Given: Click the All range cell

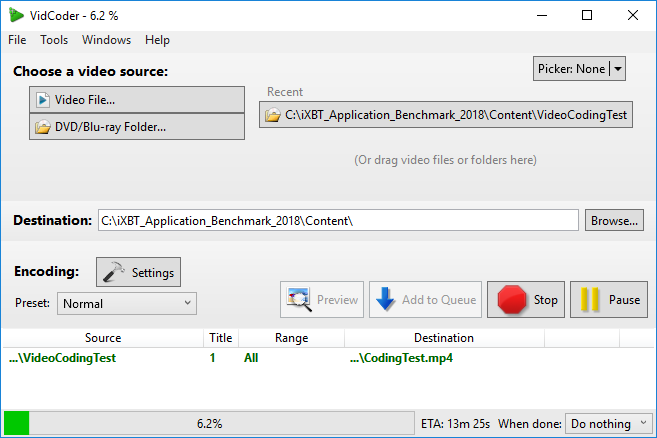Looking at the screenshot, I should [x=251, y=358].
